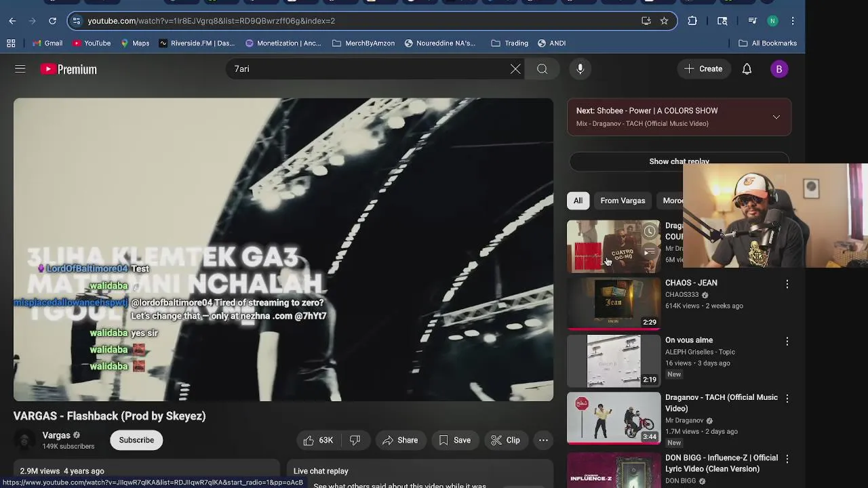Screen dimensions: 868x488
Task: Open account avatar menu
Action: [779, 69]
